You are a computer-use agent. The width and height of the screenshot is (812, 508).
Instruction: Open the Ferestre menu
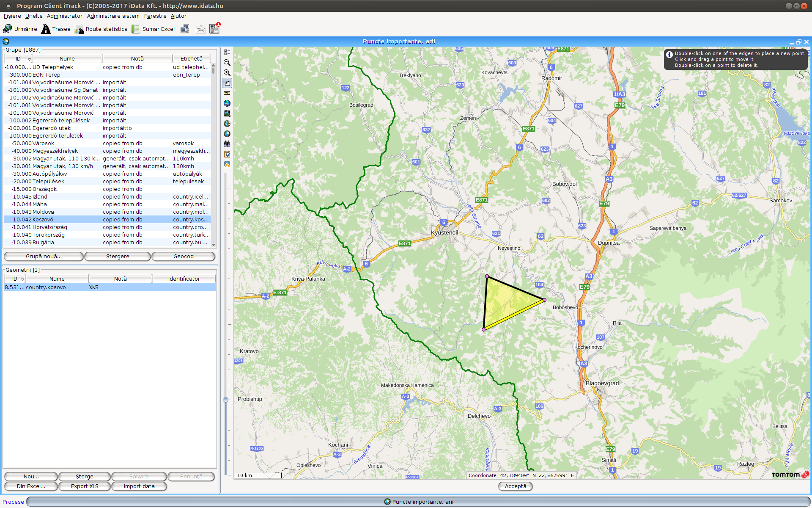155,16
